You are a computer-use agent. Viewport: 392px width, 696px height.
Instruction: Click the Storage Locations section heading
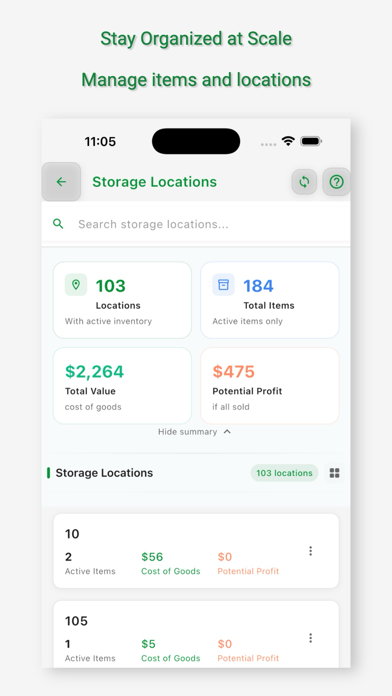point(104,473)
